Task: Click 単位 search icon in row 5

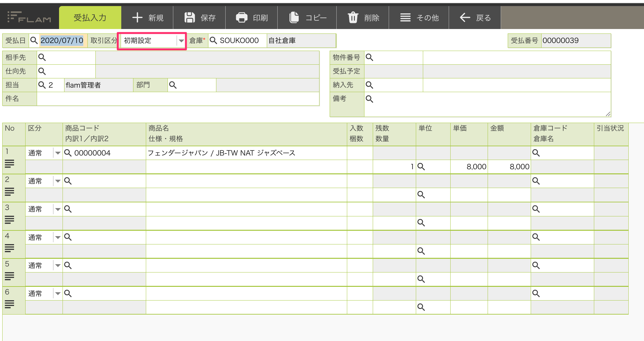Action: coord(421,279)
